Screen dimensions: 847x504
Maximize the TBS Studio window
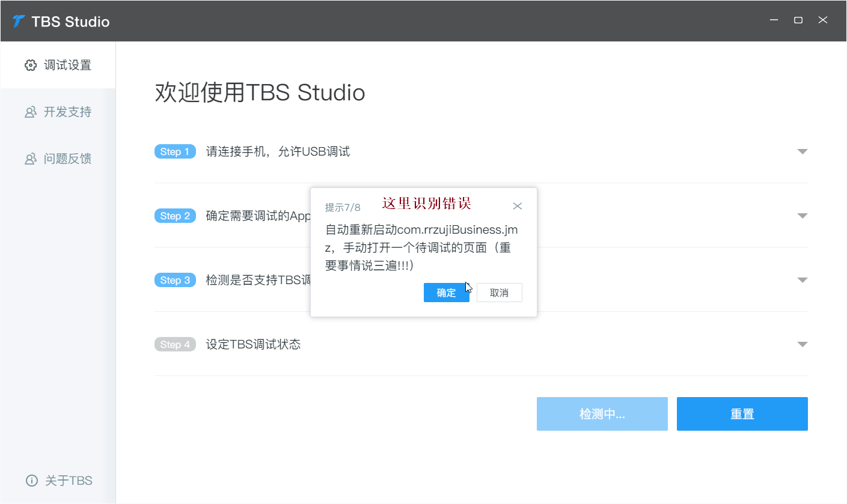798,20
